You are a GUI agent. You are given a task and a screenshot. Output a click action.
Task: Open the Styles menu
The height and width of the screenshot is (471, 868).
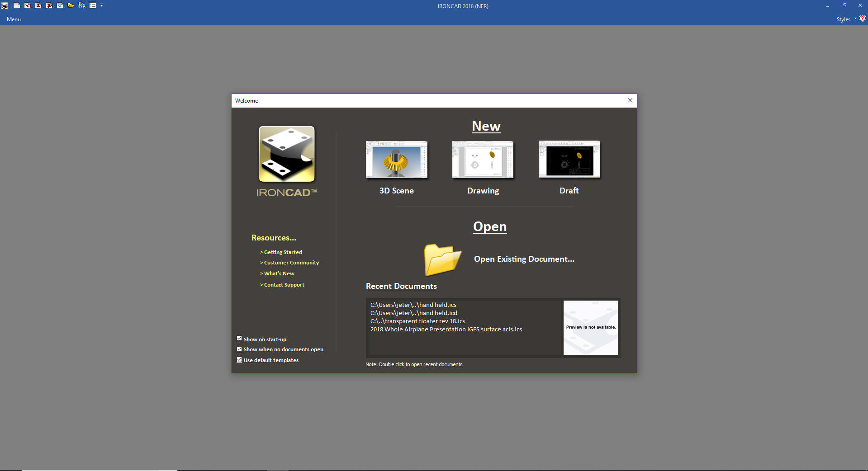[843, 19]
